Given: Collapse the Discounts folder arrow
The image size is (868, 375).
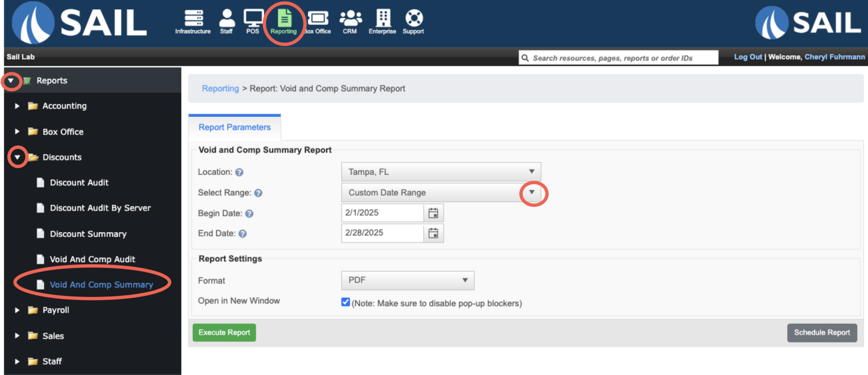Looking at the screenshot, I should pyautogui.click(x=18, y=157).
